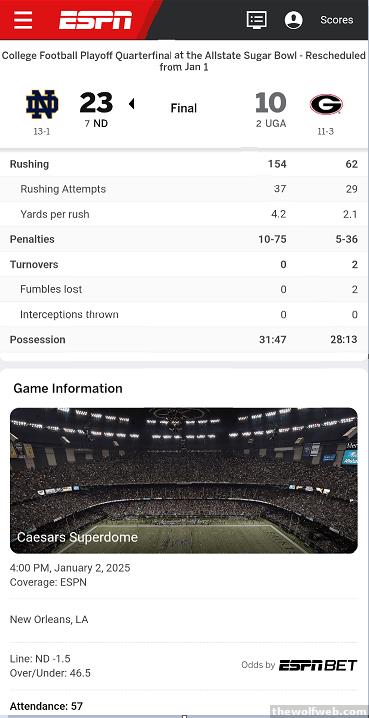369x718 pixels.
Task: Click the ESPN BET odds logo
Action: (318, 665)
